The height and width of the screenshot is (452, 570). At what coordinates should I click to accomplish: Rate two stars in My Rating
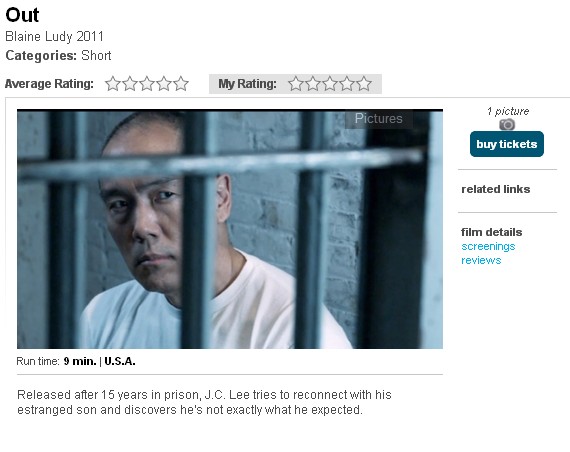(313, 84)
